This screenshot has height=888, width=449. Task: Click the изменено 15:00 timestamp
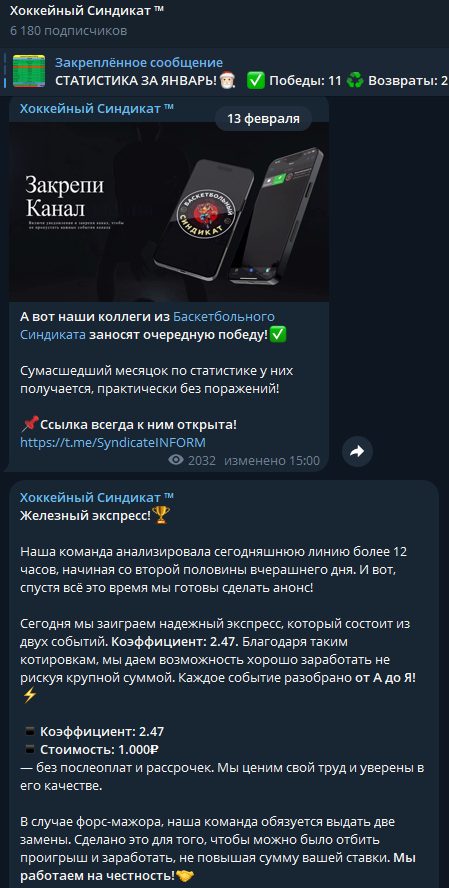(272, 460)
